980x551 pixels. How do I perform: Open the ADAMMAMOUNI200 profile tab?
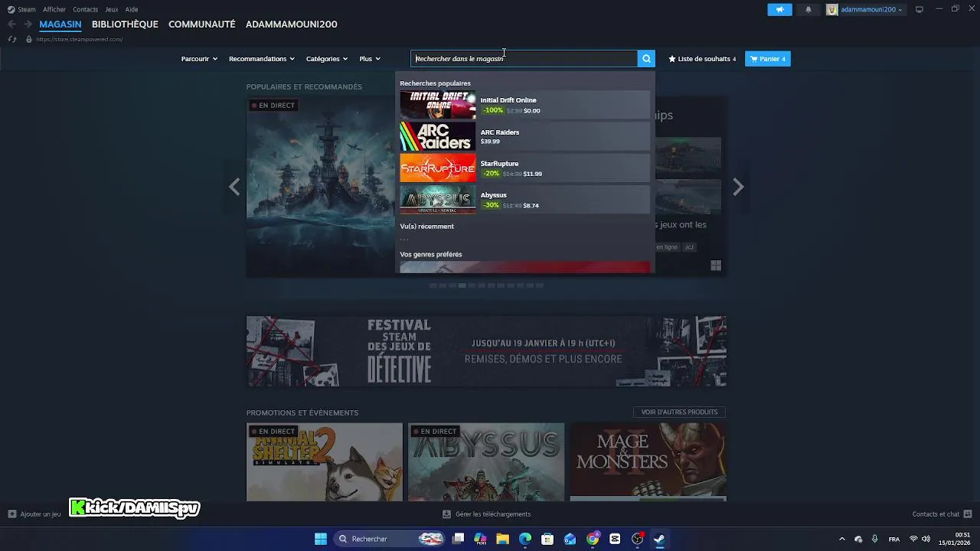[292, 24]
